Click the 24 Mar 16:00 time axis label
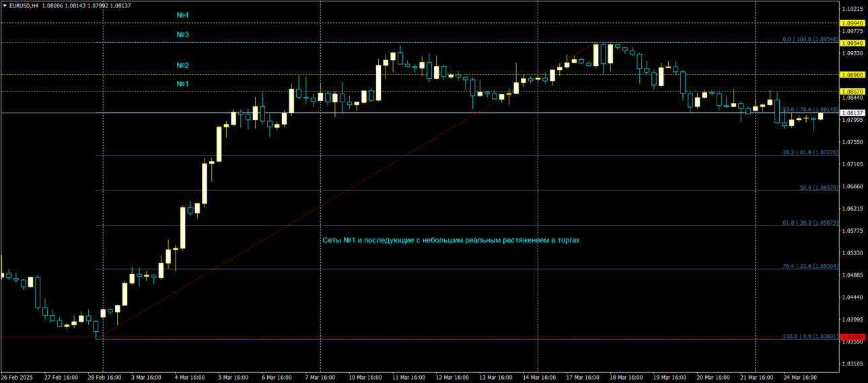868x383 pixels. (799, 378)
